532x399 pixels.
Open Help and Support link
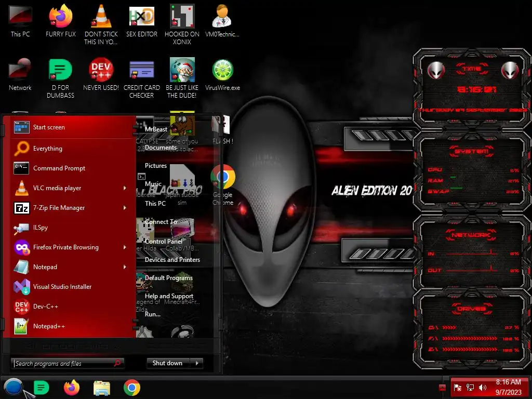(169, 296)
